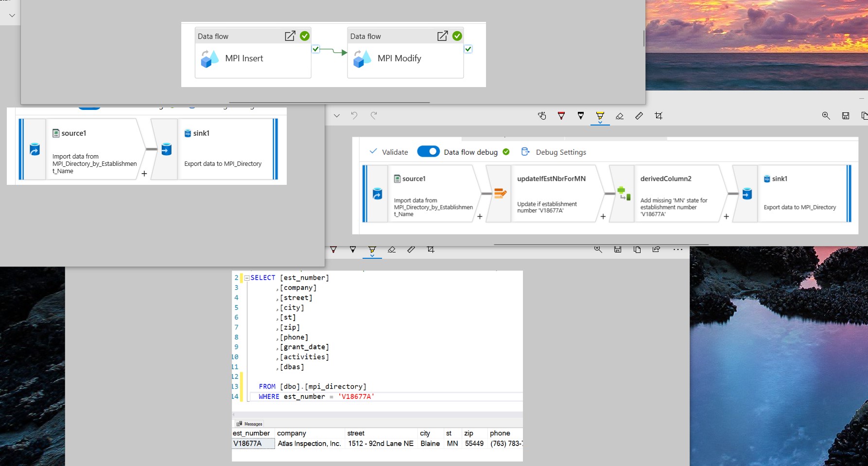The width and height of the screenshot is (868, 466).
Task: Add a step after derivedColumn2
Action: point(727,216)
